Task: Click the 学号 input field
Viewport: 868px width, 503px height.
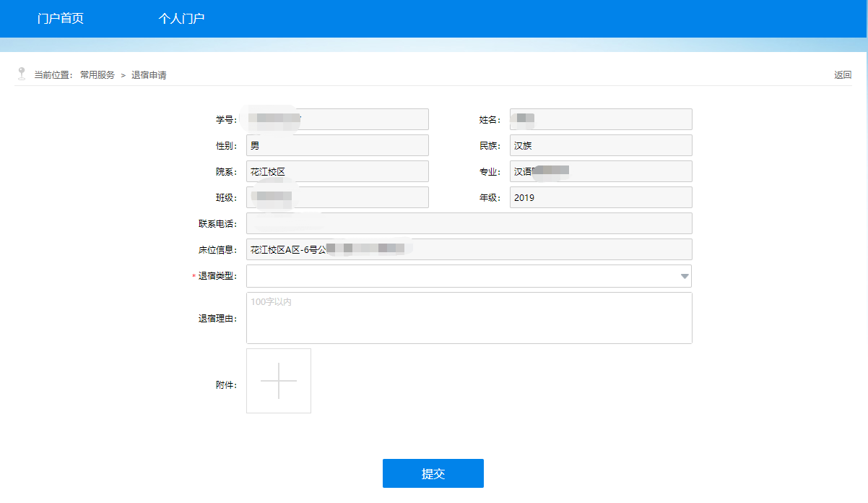Action: (x=337, y=119)
